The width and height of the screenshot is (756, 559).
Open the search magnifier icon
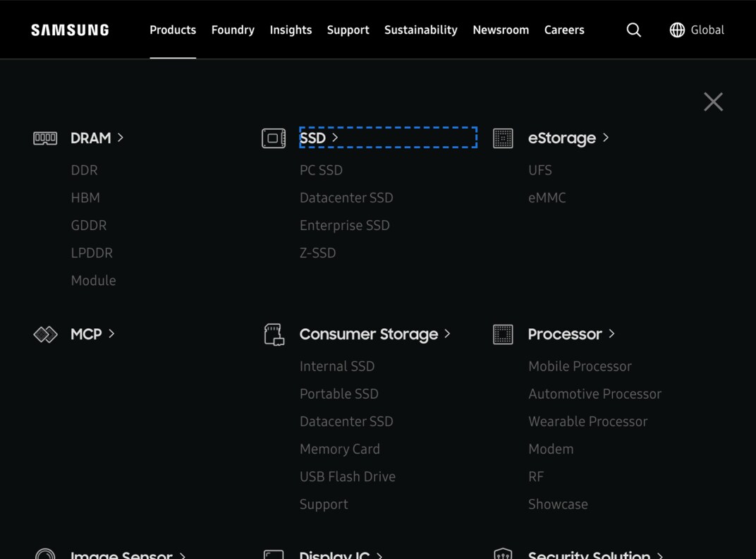point(633,30)
